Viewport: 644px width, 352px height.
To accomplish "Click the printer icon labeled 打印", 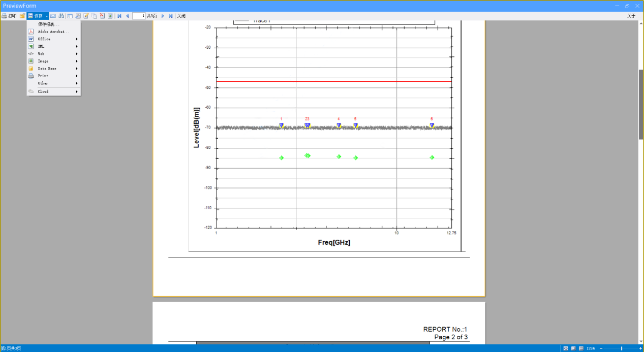I will tap(4, 16).
